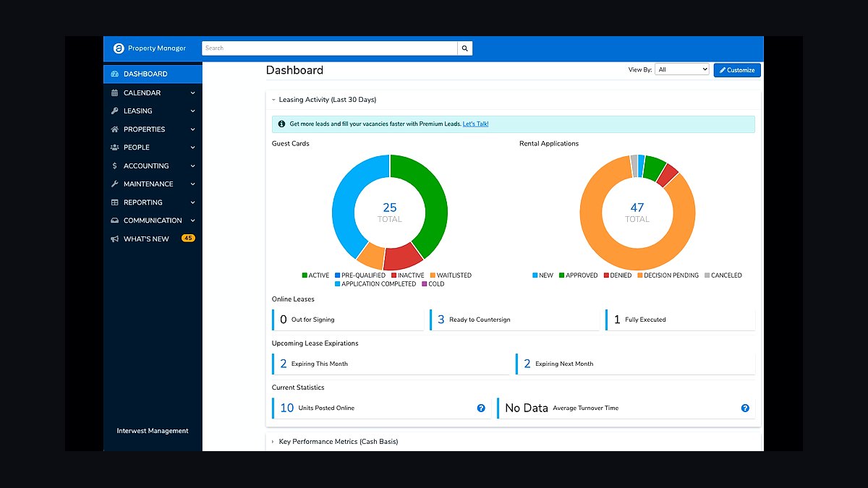This screenshot has width=868, height=488.
Task: Follow the Let's Talk! link
Action: (475, 124)
